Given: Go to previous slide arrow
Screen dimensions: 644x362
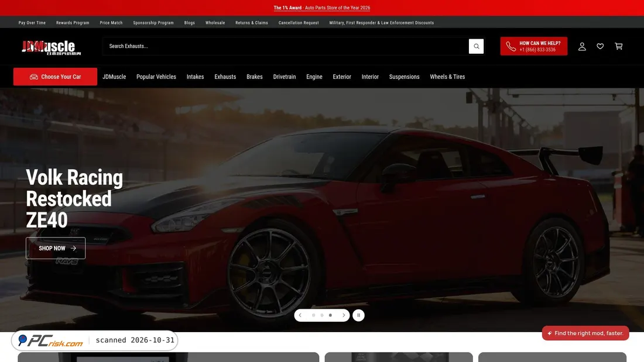Looking at the screenshot, I should coord(300,315).
